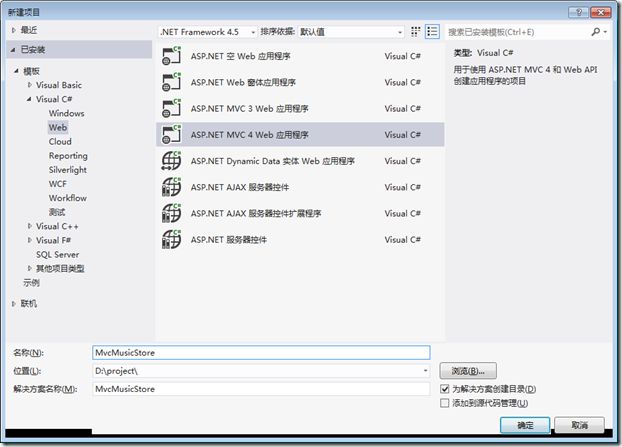
Task: Click the ASP.NET MVC 3 Web template icon
Action: pyautogui.click(x=171, y=108)
